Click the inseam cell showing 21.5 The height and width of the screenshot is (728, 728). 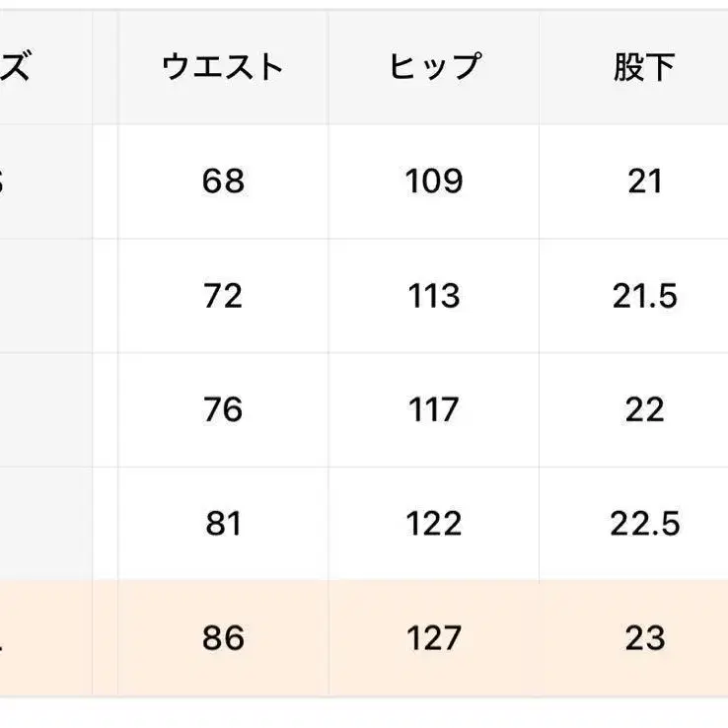(x=644, y=296)
